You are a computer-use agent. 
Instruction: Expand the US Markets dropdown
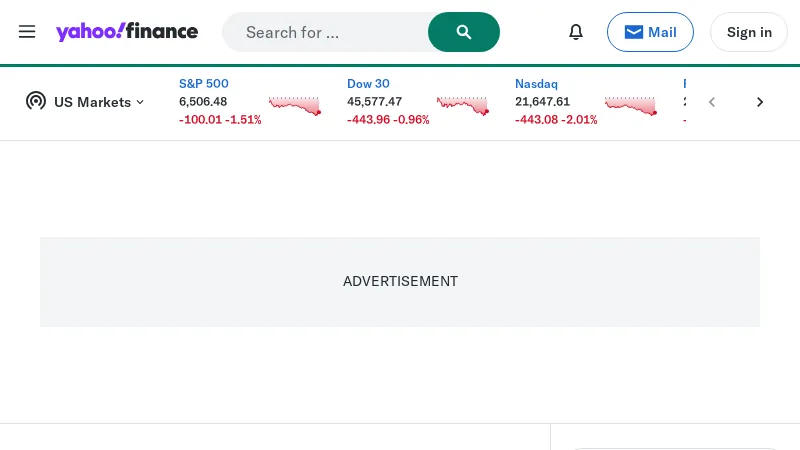[x=99, y=102]
